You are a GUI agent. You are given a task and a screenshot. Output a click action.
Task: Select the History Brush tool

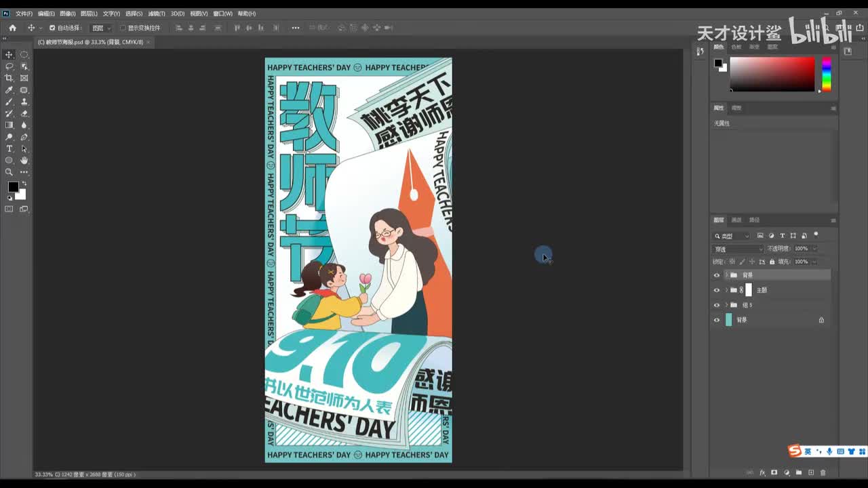coord(9,113)
